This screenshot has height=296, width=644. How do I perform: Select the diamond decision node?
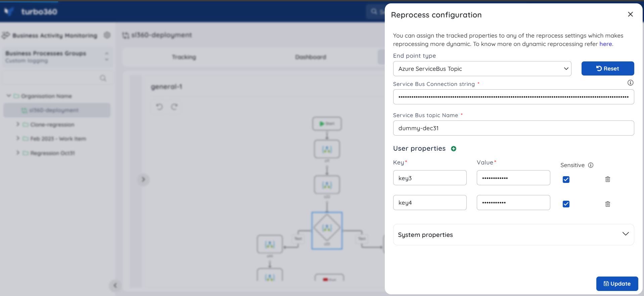point(327,230)
